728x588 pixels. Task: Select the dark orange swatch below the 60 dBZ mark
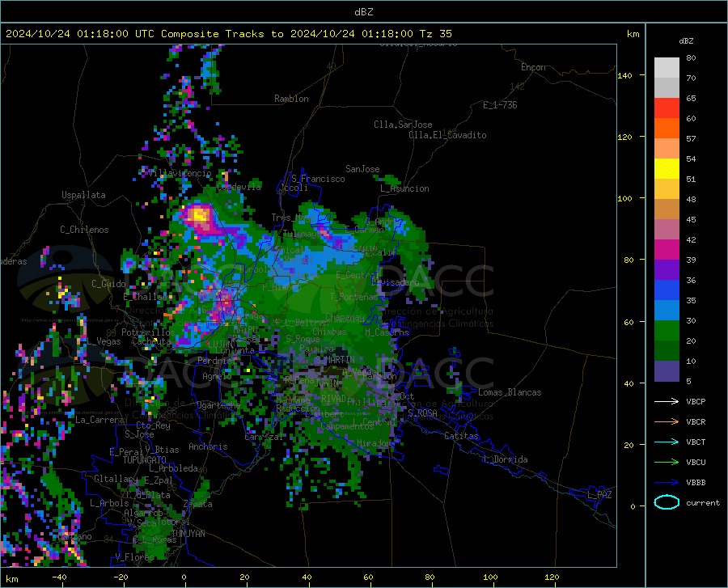667,129
